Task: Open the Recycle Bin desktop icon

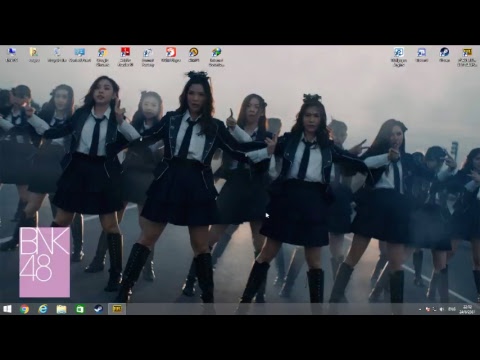Action: pos(57,55)
